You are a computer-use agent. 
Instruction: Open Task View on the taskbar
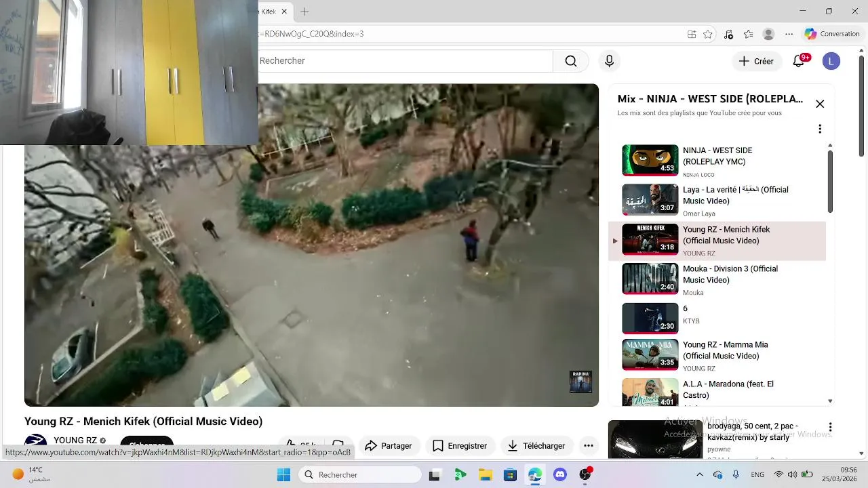click(x=435, y=475)
